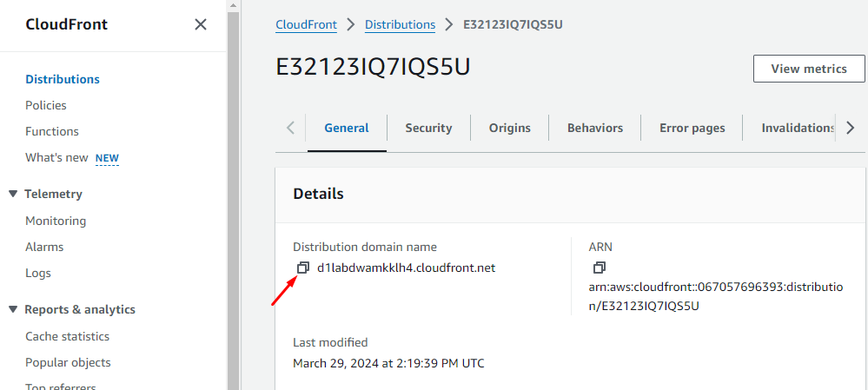Viewport: 868px width, 390px height.
Task: Navigate to CloudFront breadcrumb link
Action: pyautogui.click(x=306, y=24)
